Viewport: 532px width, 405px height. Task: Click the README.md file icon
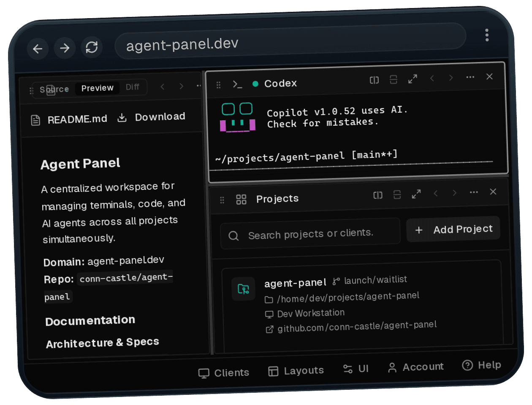[36, 120]
